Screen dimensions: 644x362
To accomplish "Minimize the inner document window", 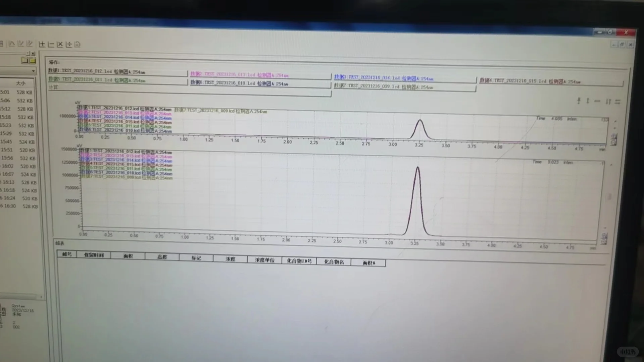I will pyautogui.click(x=614, y=44).
